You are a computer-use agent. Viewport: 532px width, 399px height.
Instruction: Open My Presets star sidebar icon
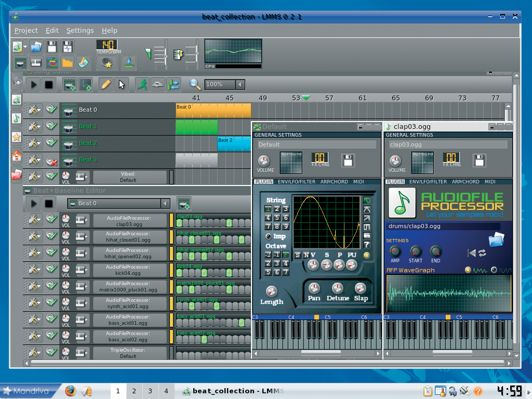(x=16, y=137)
